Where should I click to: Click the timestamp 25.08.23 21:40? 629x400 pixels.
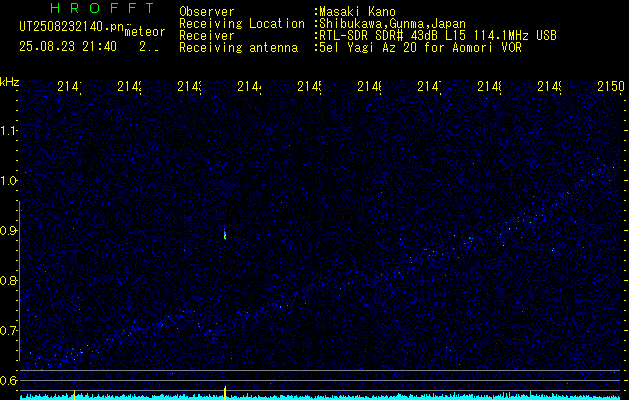(68, 47)
